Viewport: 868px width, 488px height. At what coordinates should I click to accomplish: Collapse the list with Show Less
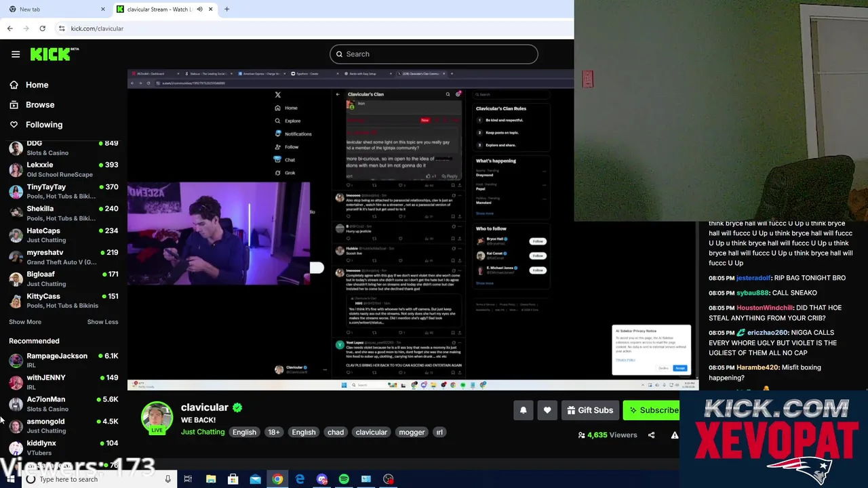(x=102, y=322)
